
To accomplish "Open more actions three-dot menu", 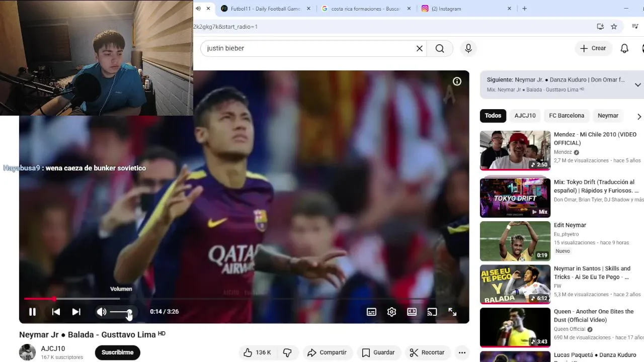I will coord(462,352).
